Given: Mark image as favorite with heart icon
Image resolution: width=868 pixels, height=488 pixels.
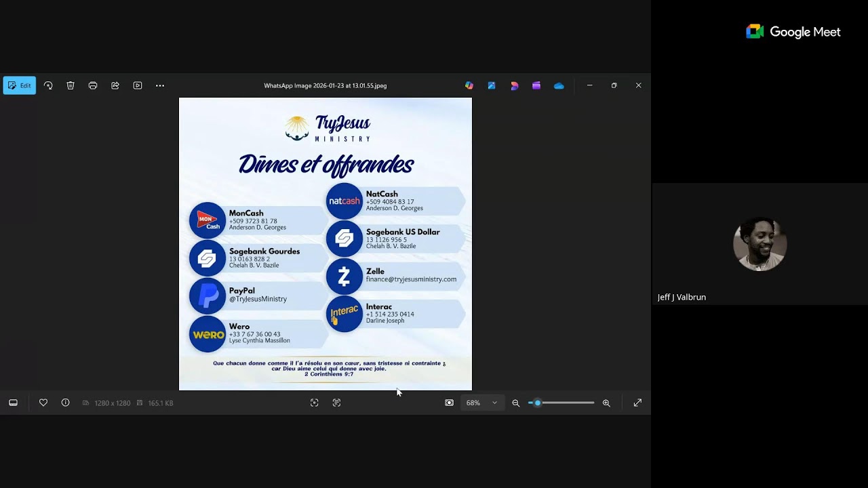Looking at the screenshot, I should (43, 403).
